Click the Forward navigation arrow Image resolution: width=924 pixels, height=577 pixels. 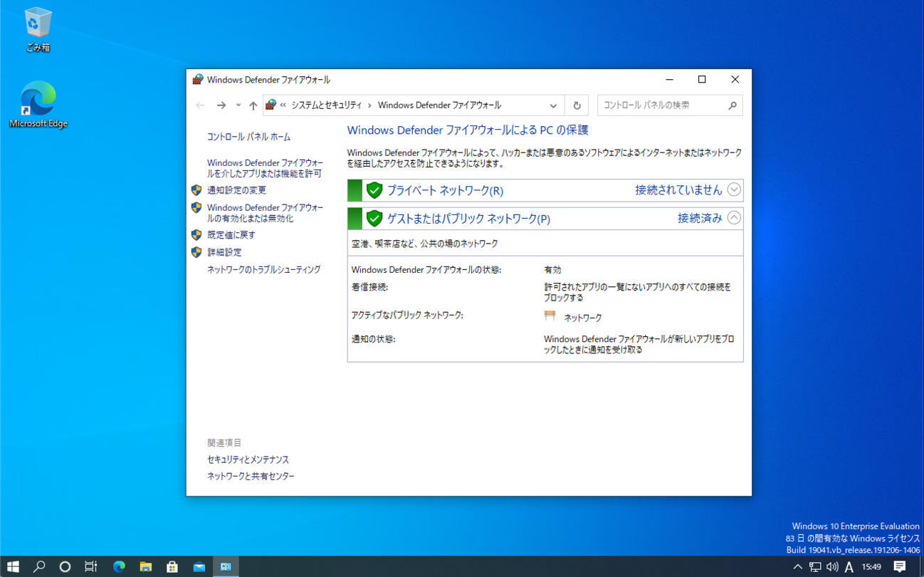(221, 105)
